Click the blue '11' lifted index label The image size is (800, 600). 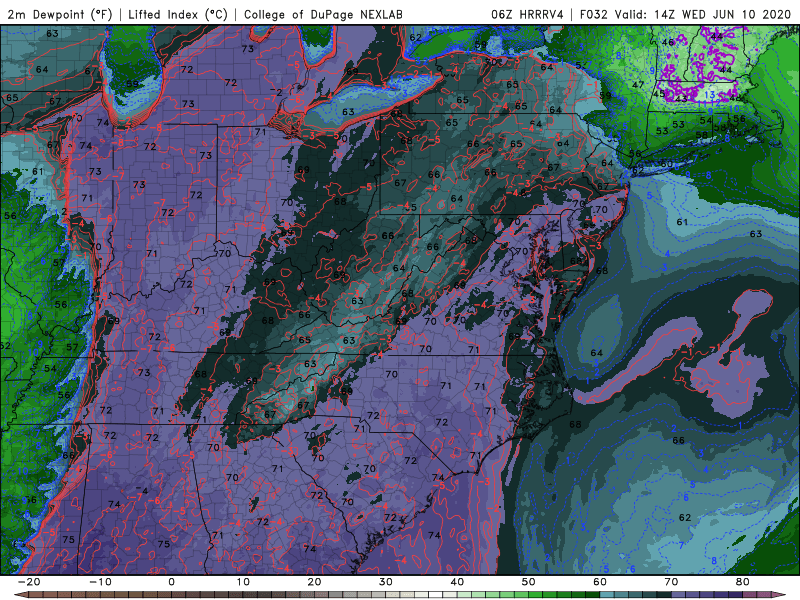pyautogui.click(x=702, y=104)
